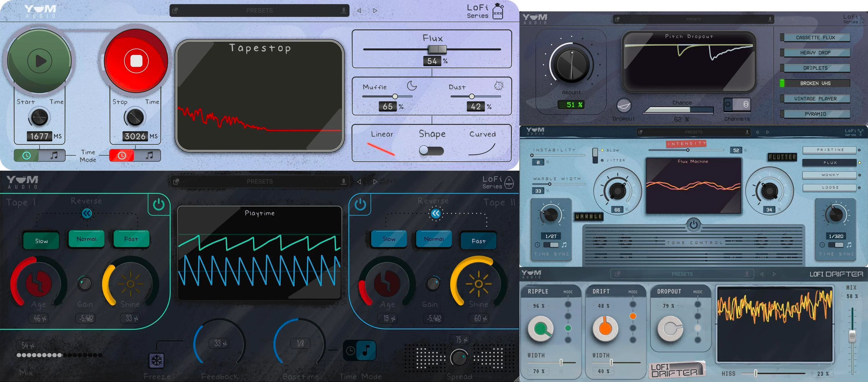The width and height of the screenshot is (868, 382).
Task: Open PRESETS dropdown in Pitch Dropout plugin
Action: coord(694,19)
